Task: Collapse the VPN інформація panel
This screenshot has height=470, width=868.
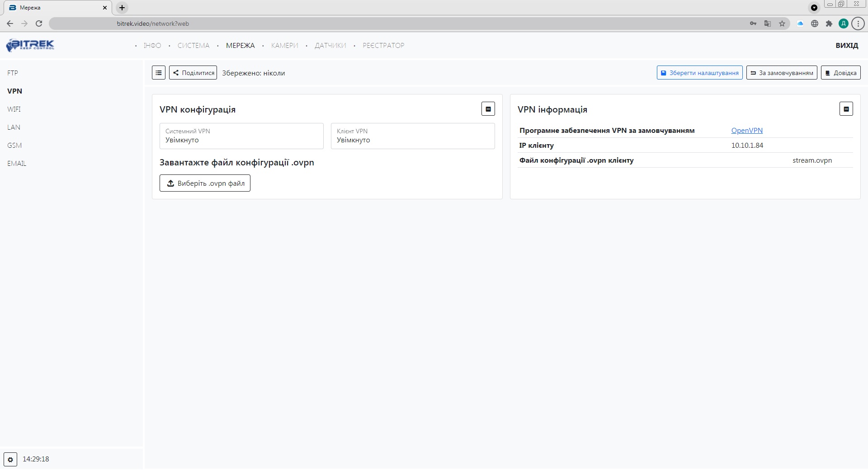Action: (x=846, y=109)
